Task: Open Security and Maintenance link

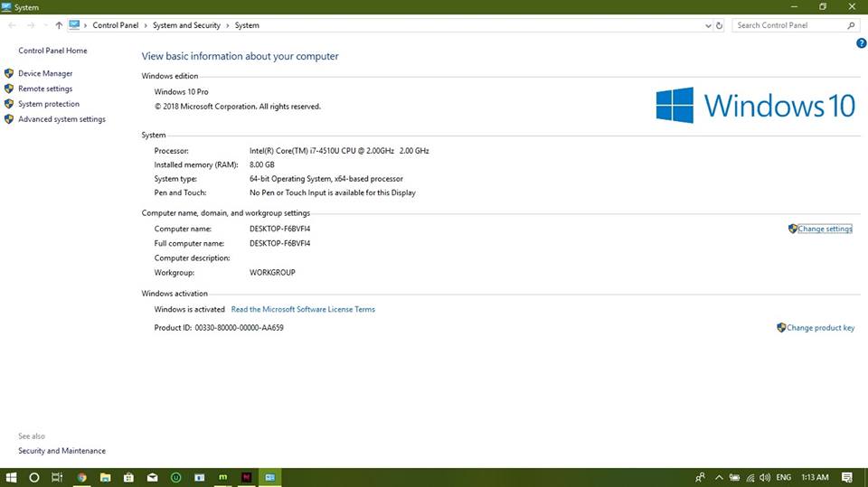Action: 62,451
